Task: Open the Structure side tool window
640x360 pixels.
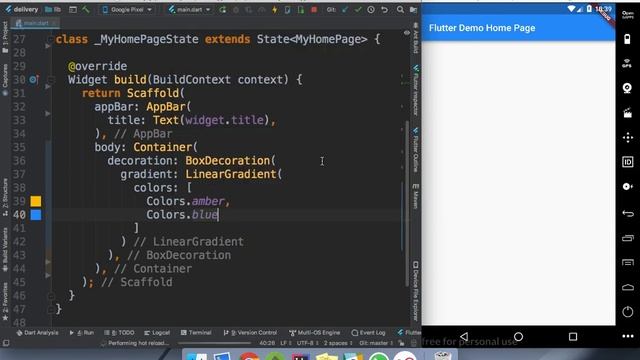Action: [5, 197]
